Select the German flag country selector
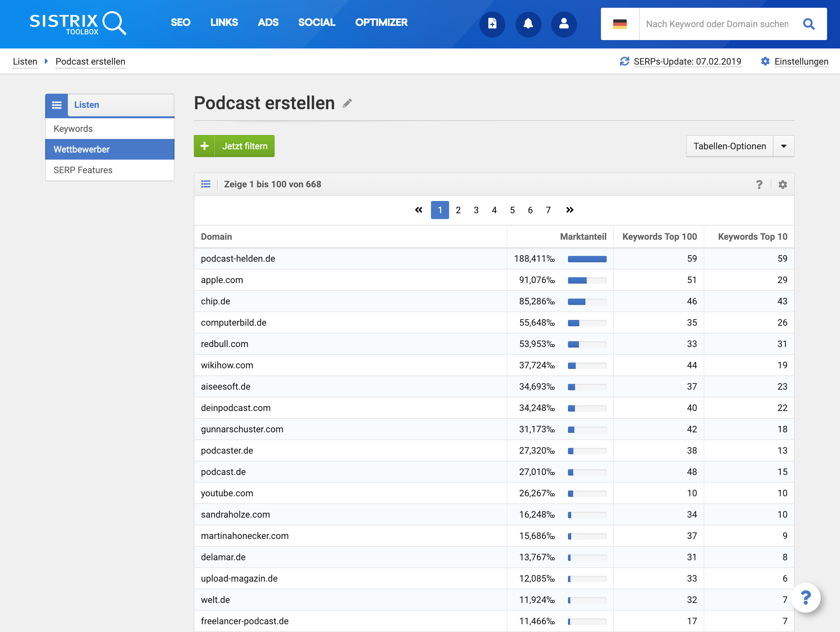This screenshot has width=840, height=632. tap(620, 24)
